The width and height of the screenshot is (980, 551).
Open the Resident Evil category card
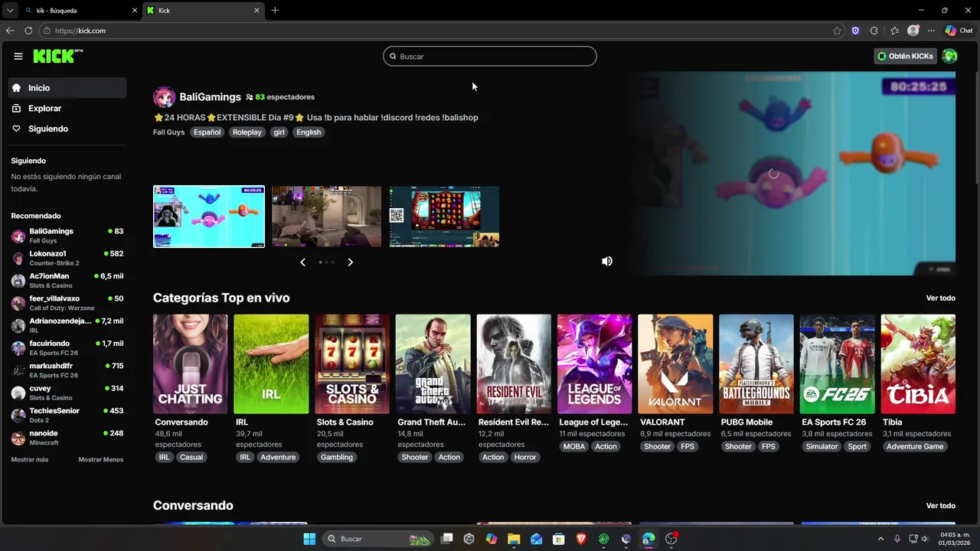[514, 364]
